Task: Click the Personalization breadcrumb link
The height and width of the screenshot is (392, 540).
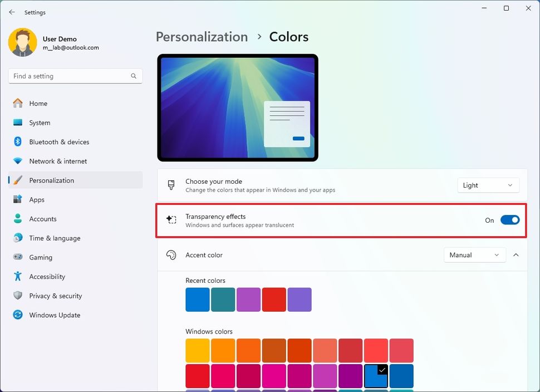Action: coord(202,37)
